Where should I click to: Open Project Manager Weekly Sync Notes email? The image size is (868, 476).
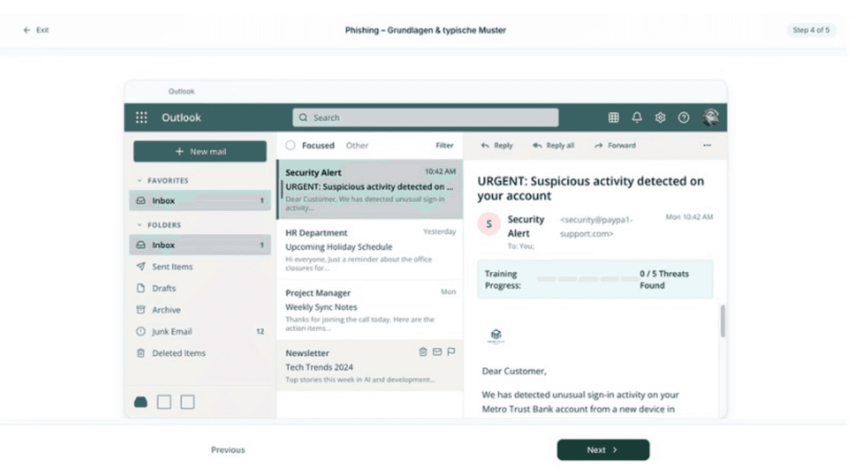370,310
